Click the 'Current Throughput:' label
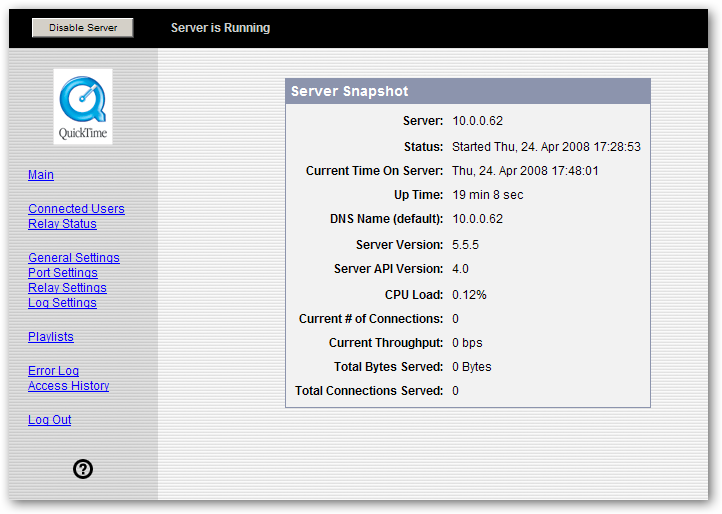This screenshot has width=722, height=514. 386,343
